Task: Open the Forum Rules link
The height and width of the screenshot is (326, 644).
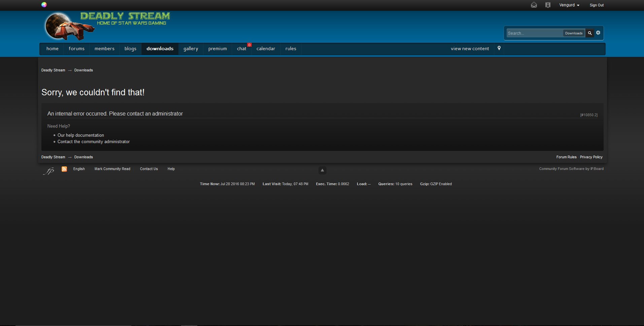Action: [x=566, y=157]
